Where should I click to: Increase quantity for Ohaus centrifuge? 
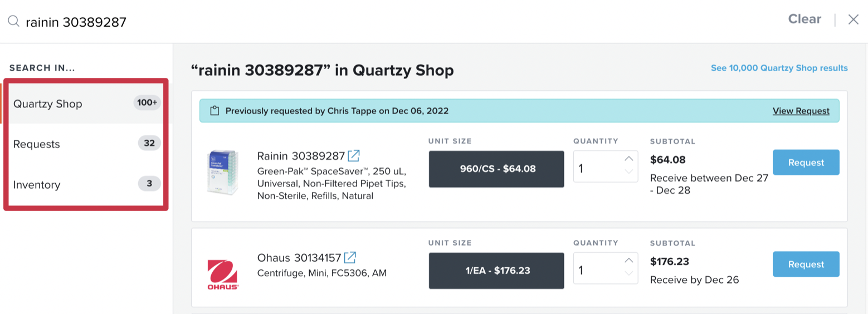click(629, 261)
